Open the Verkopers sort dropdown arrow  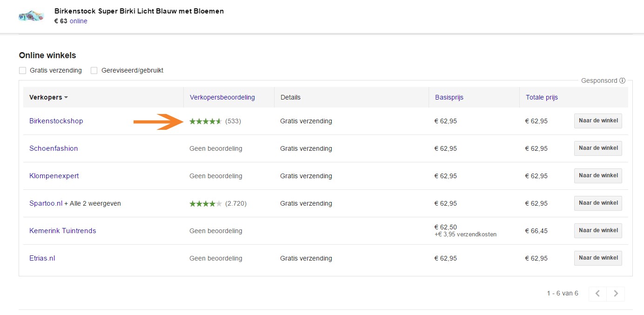[66, 98]
